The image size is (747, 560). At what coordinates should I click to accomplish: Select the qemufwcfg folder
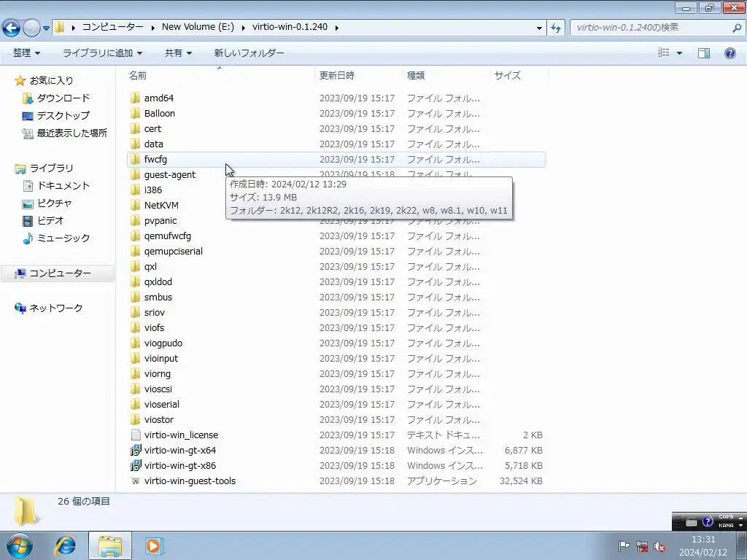[167, 236]
